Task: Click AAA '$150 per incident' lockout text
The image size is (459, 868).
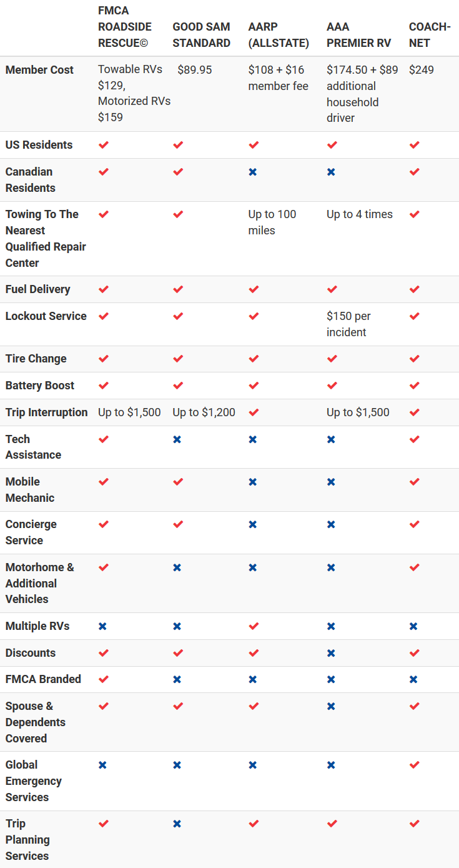Action: pyautogui.click(x=348, y=324)
